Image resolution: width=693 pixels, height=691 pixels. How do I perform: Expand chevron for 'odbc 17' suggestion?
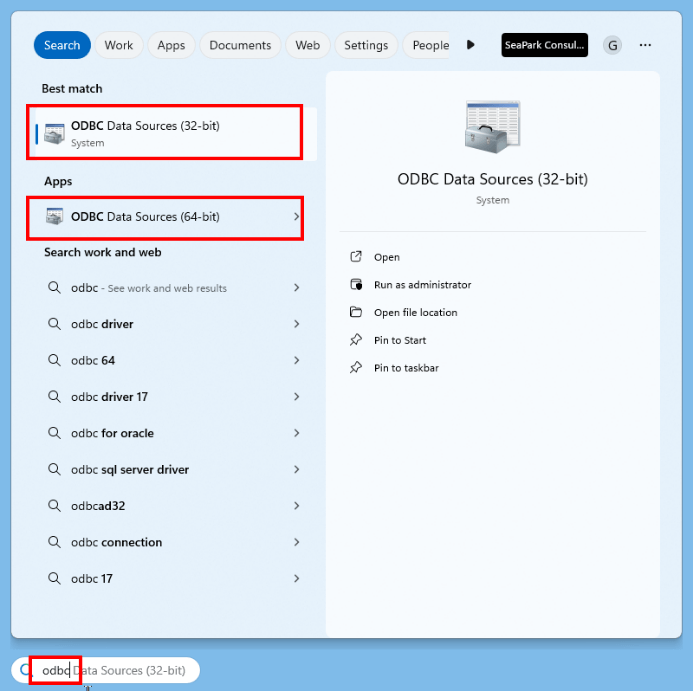(297, 578)
